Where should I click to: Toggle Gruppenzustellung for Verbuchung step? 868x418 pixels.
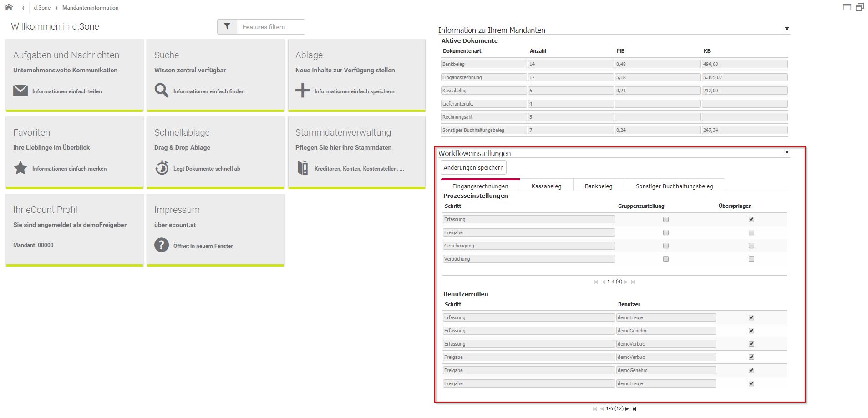pos(666,259)
